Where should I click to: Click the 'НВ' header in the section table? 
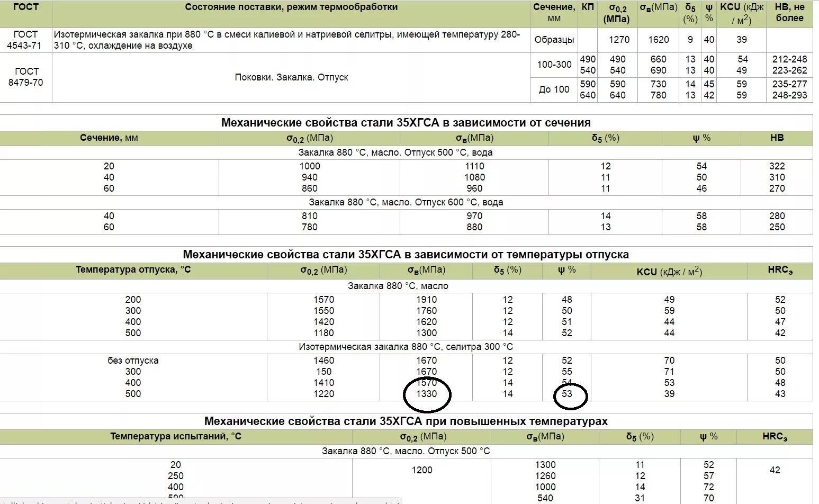(777, 138)
